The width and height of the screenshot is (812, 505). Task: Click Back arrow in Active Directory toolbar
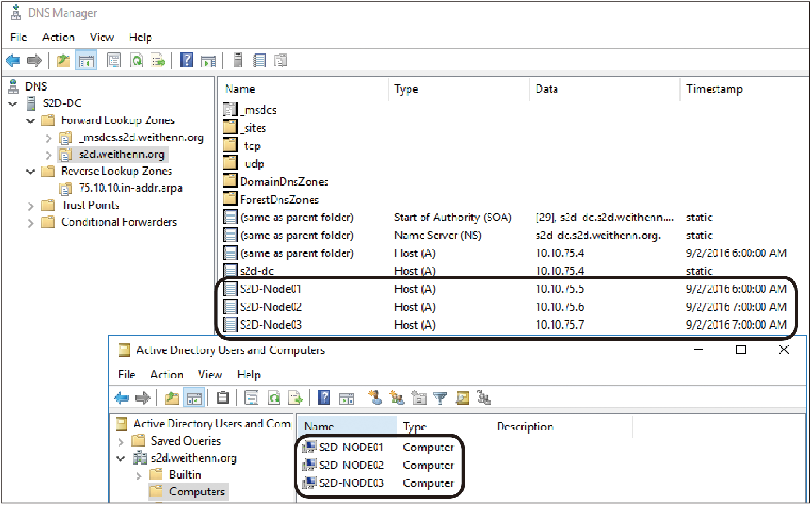pos(121,398)
